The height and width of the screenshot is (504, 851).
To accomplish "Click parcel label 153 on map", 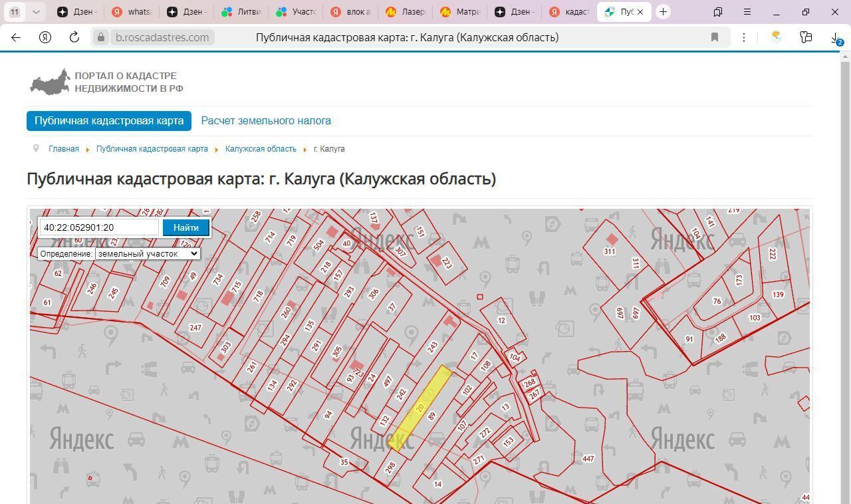I will [x=509, y=441].
